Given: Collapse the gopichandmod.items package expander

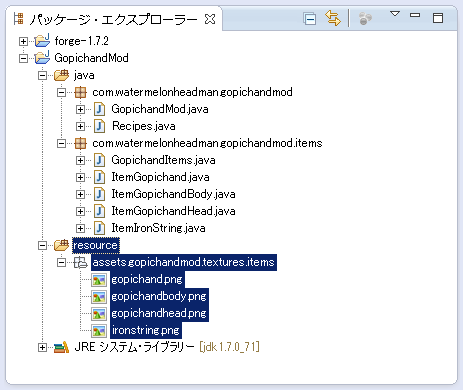Looking at the screenshot, I should tap(61, 143).
